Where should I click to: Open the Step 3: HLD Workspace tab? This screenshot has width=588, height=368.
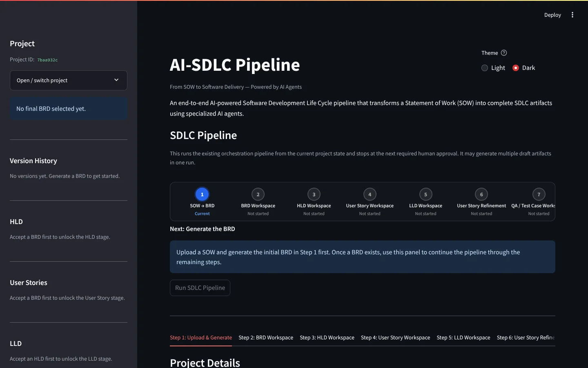[327, 338]
